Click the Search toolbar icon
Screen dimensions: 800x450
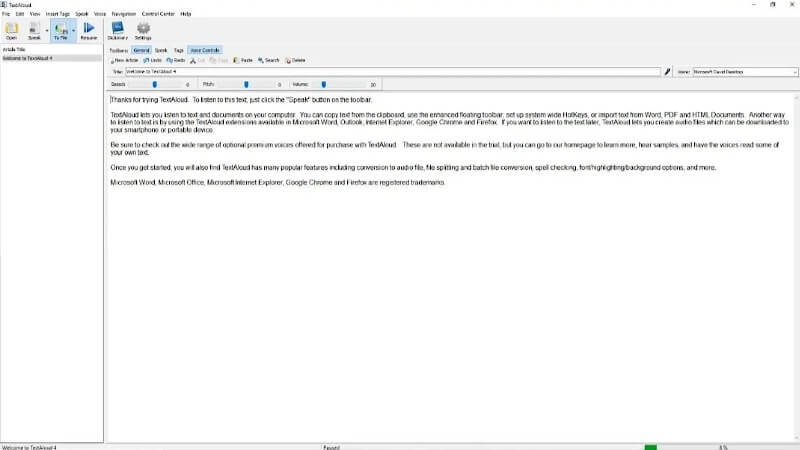pyautogui.click(x=269, y=60)
